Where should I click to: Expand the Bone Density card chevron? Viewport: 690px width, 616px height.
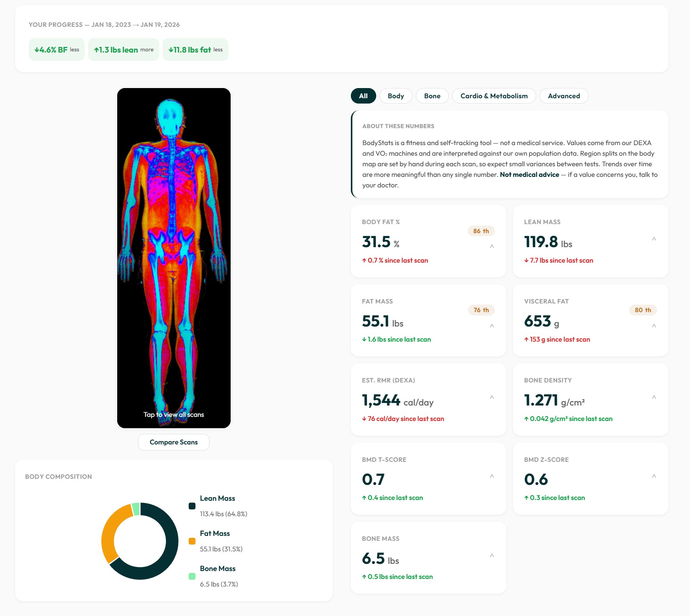pyautogui.click(x=654, y=397)
